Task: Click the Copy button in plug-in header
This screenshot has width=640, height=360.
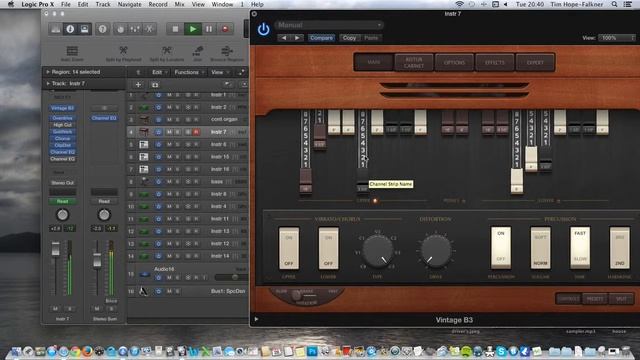Action: click(x=349, y=38)
